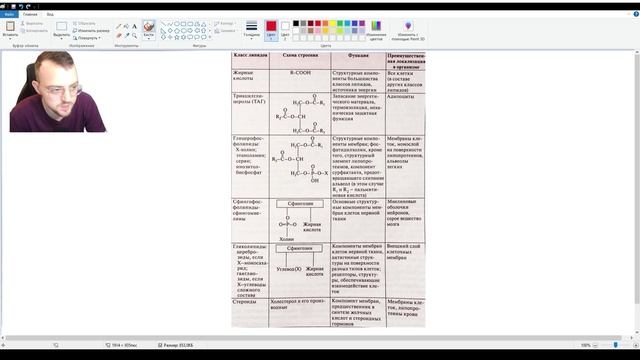The height and width of the screenshot is (360, 640).
Task: Click the Cut (Вырезать) scissors button
Action: [x=32, y=24]
